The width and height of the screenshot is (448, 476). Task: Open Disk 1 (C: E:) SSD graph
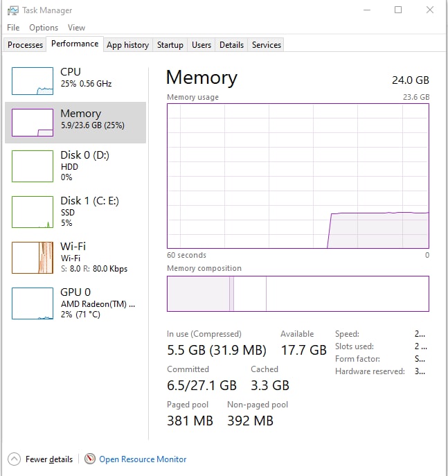pos(33,212)
